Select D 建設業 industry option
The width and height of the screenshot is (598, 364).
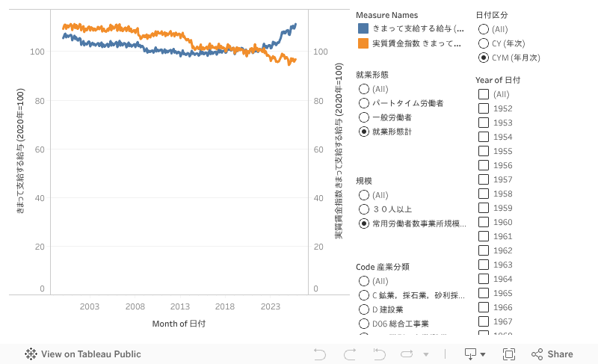[364, 309]
